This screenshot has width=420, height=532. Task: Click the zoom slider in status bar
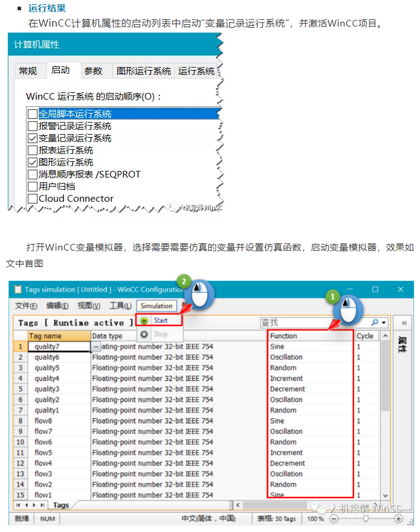point(366,519)
